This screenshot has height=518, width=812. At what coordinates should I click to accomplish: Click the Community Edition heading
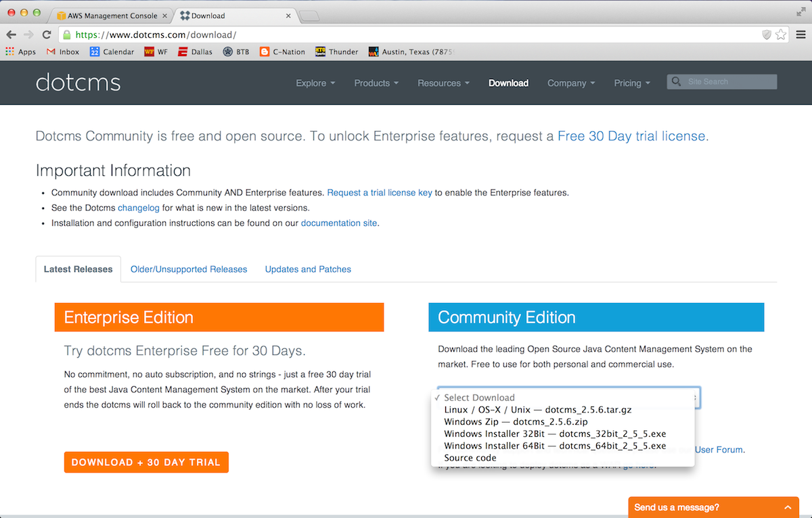click(x=596, y=317)
